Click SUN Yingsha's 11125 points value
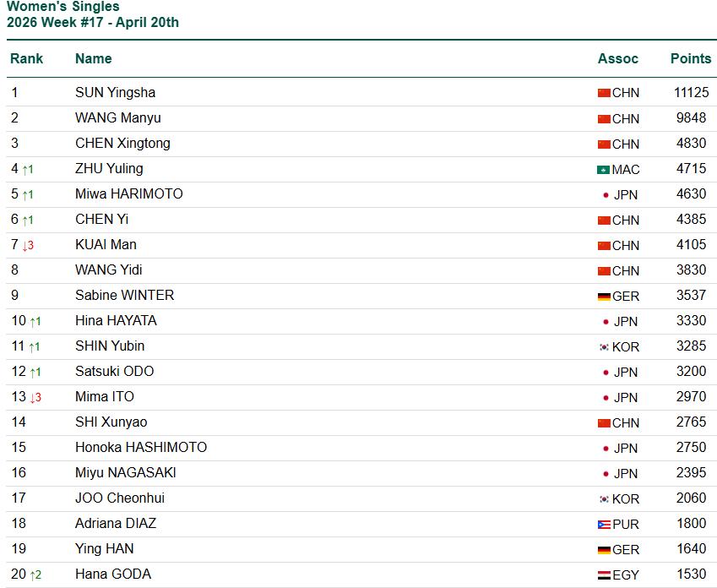This screenshot has width=717, height=588. point(691,92)
